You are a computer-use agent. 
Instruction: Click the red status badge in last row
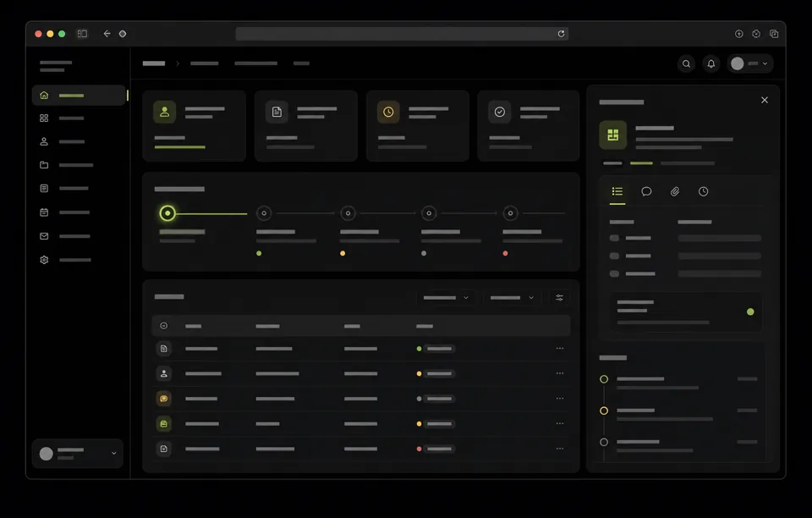click(436, 449)
